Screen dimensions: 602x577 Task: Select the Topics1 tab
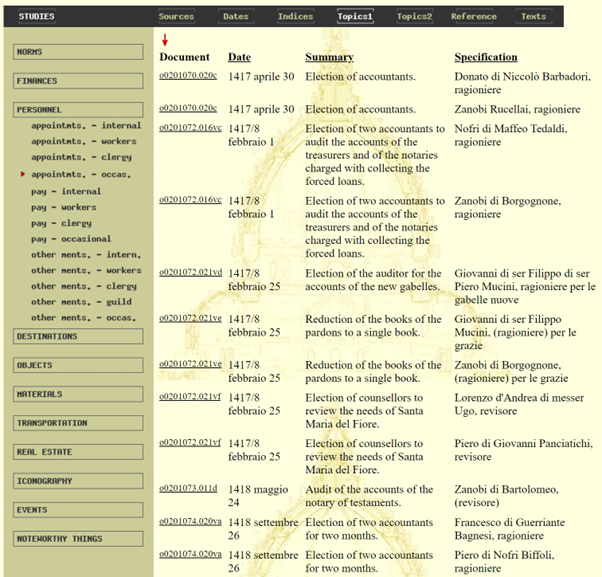pos(355,17)
